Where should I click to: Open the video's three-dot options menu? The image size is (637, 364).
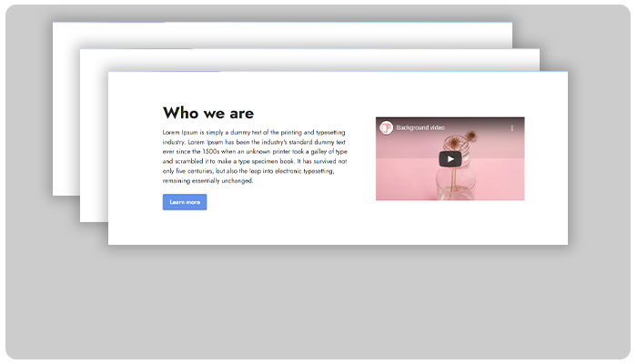[x=511, y=128]
